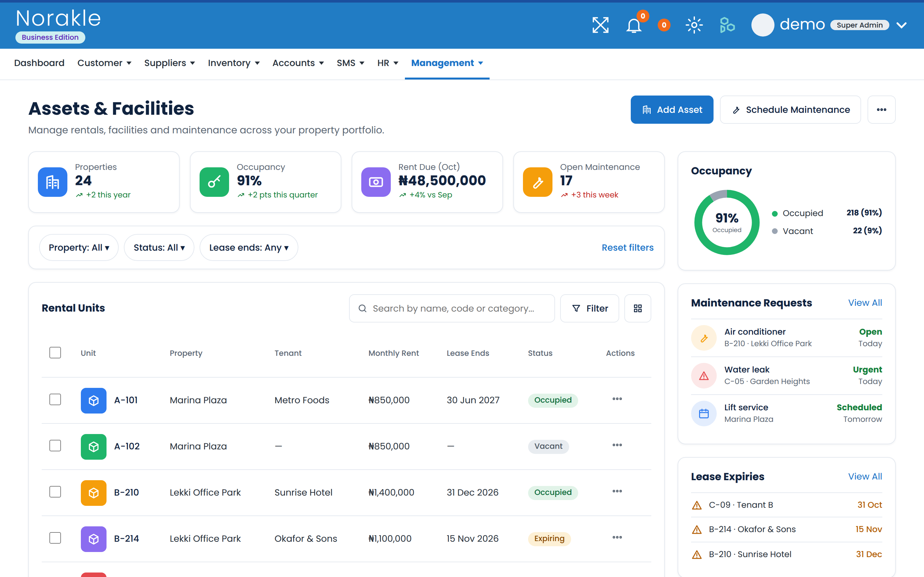This screenshot has height=577, width=924.
Task: Tick the checkbox for unit B-210
Action: (x=56, y=492)
